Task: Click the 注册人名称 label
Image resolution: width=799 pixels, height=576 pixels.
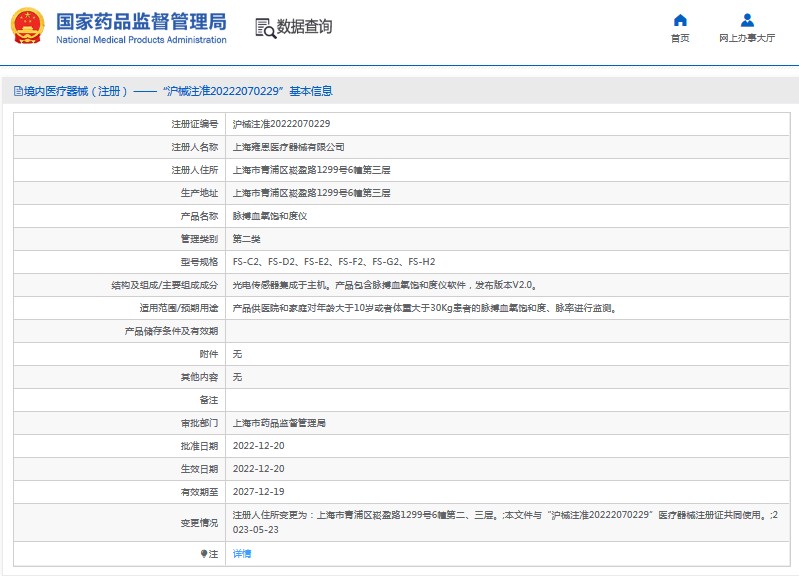Action: click(195, 147)
